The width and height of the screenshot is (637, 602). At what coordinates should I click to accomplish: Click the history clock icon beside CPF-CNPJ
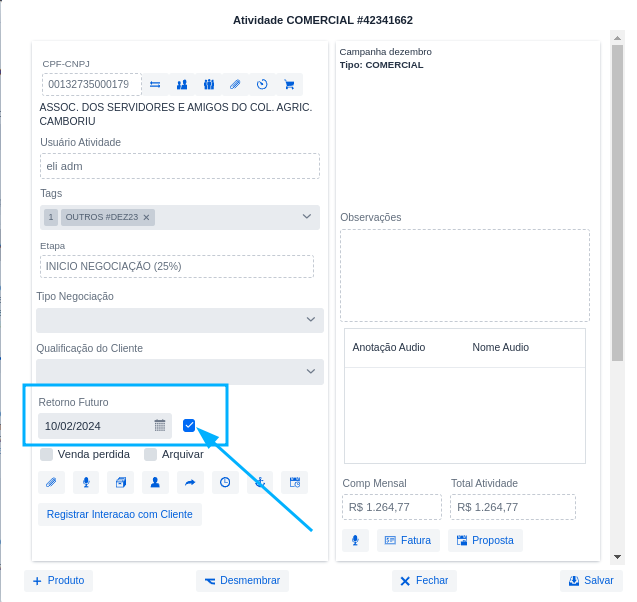(262, 85)
